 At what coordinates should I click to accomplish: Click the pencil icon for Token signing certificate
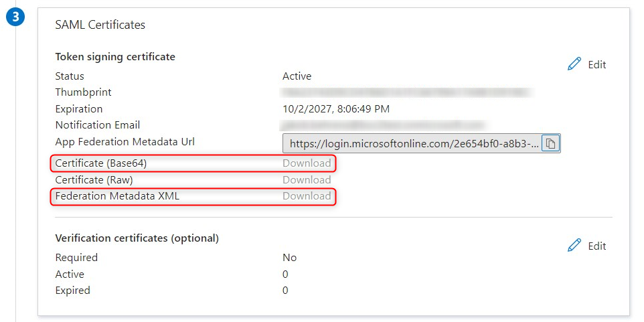tap(574, 64)
